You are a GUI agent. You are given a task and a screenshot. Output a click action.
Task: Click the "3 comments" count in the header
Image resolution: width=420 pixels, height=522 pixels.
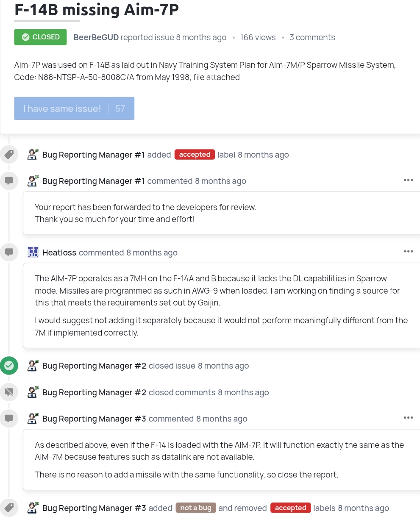pyautogui.click(x=312, y=38)
